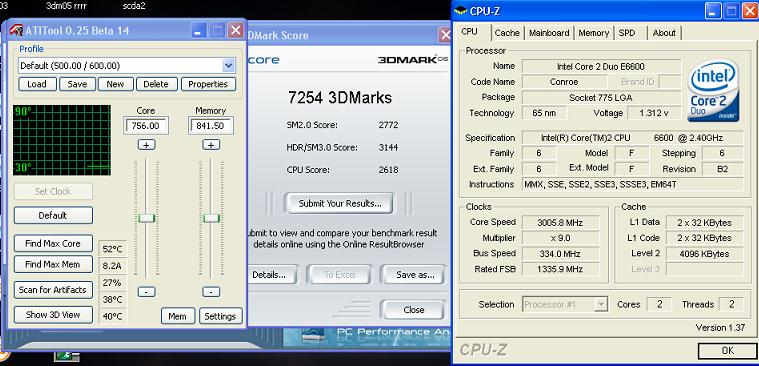
Task: Click the Bus Speed 334.0 MHz value
Action: point(561,254)
